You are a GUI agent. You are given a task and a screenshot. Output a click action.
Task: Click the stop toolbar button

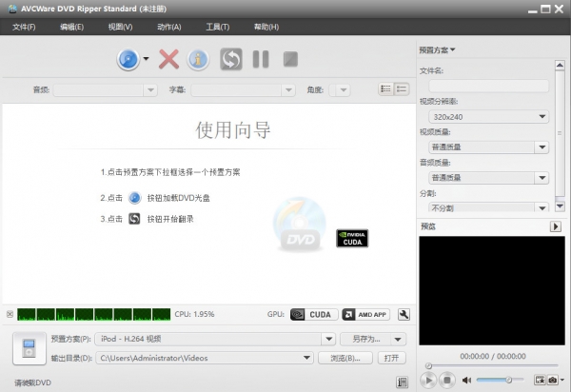[x=290, y=59]
